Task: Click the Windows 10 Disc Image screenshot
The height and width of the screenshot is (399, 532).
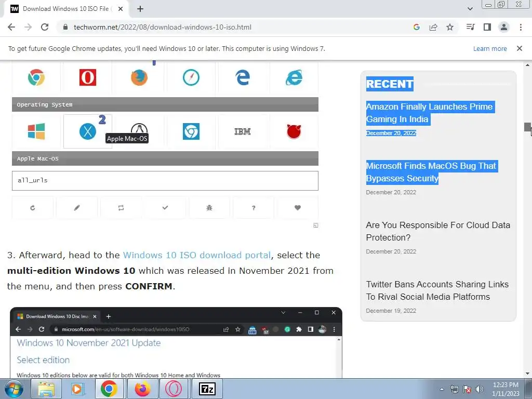Action: (x=176, y=343)
